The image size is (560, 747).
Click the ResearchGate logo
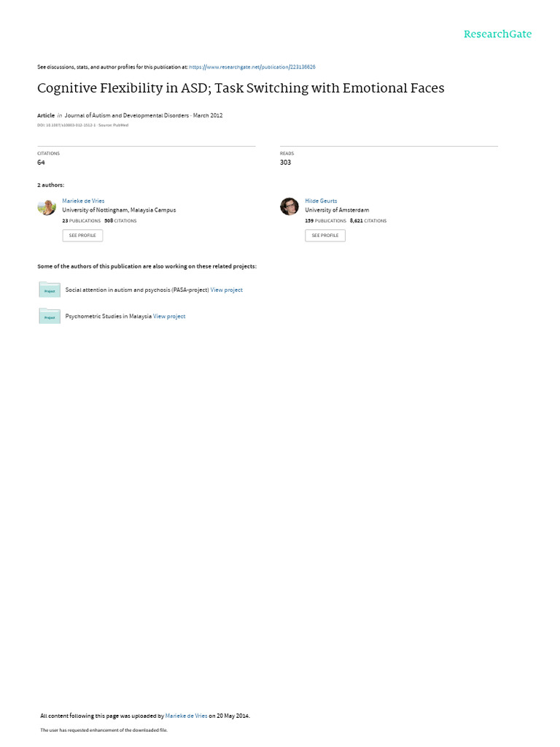pos(497,34)
